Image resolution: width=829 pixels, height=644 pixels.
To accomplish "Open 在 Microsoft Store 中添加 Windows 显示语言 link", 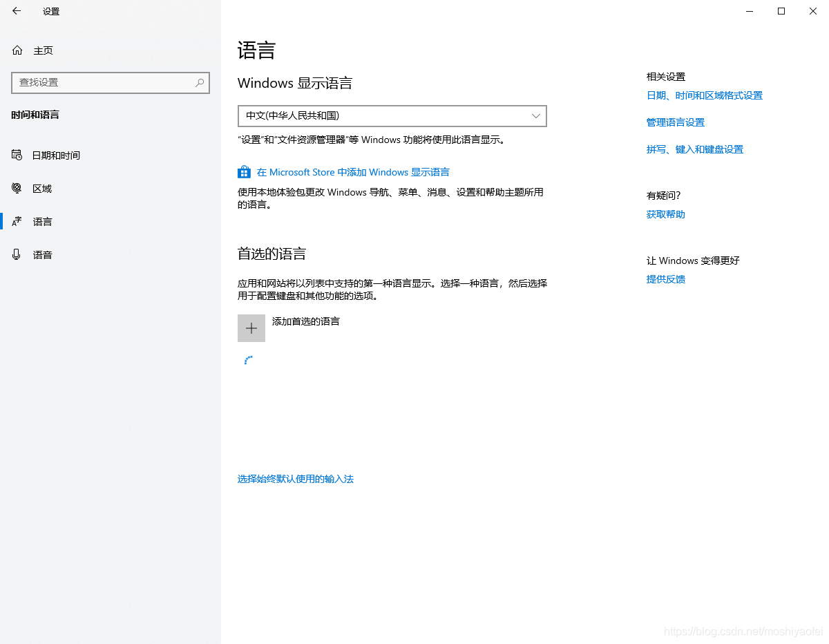I will (353, 172).
